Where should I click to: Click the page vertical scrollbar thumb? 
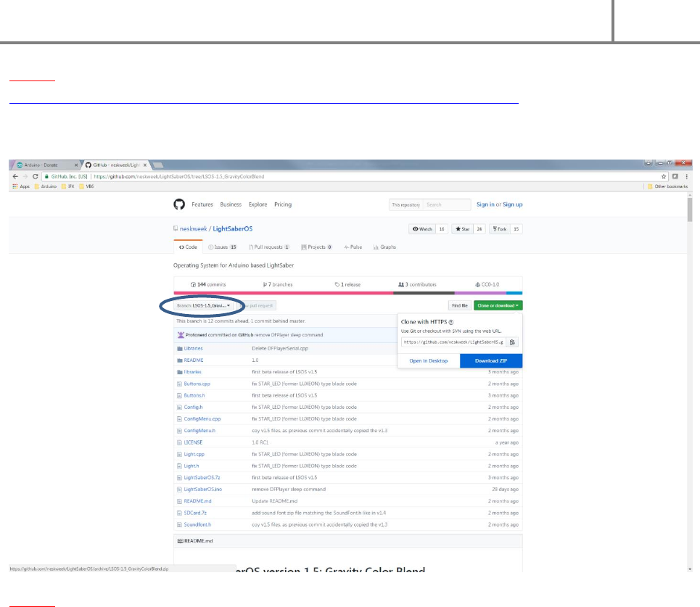[x=690, y=210]
